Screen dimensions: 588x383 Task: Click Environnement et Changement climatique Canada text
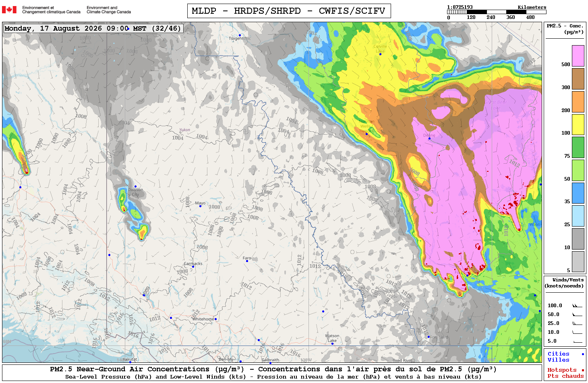pyautogui.click(x=51, y=10)
